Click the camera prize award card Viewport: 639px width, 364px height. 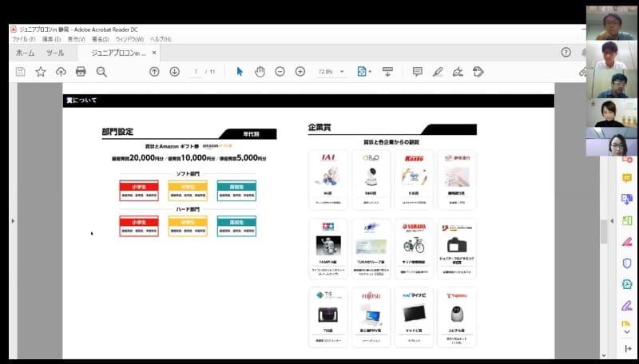[x=457, y=248]
